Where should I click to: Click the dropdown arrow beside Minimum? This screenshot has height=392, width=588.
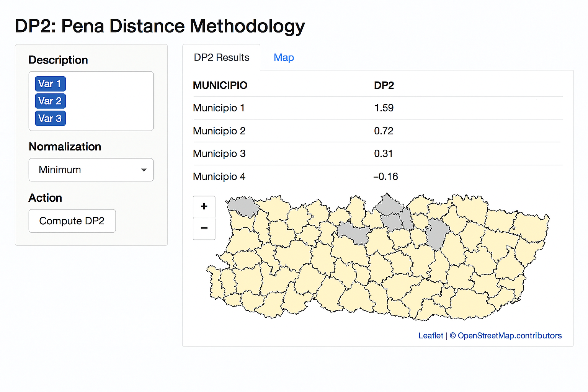144,170
